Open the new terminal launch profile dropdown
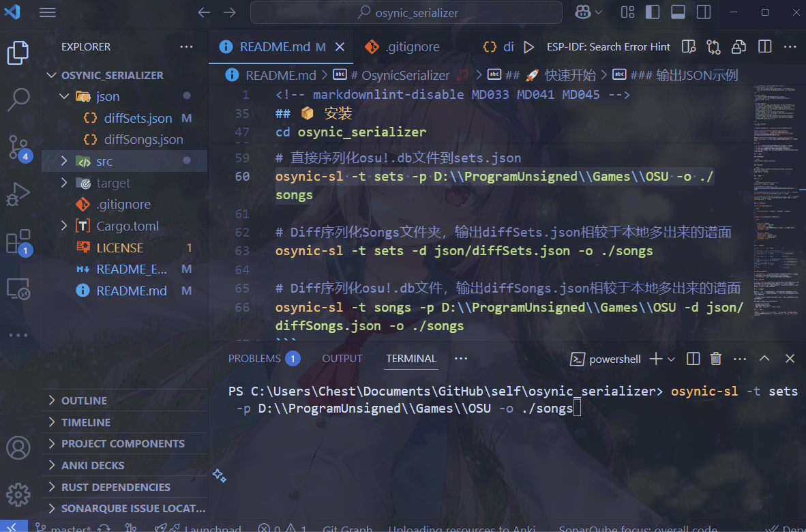 [671, 359]
